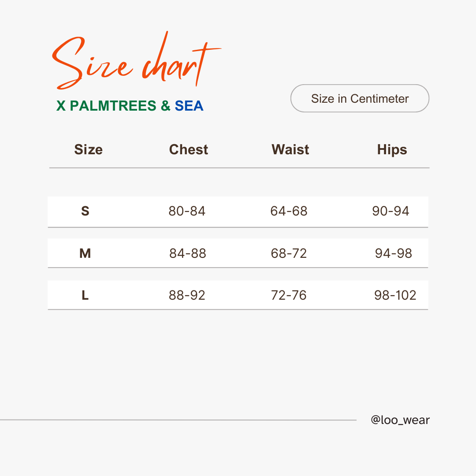Select the Hips column header

pos(392,150)
